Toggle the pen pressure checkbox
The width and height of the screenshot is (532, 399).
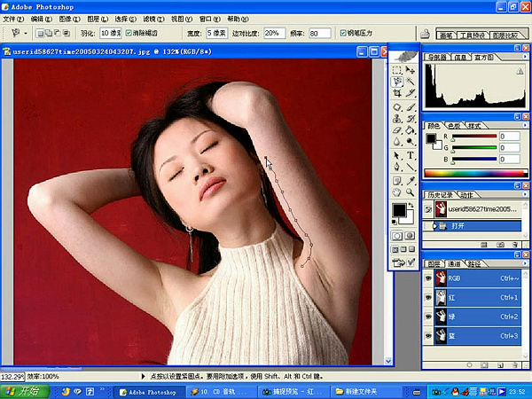pos(343,33)
